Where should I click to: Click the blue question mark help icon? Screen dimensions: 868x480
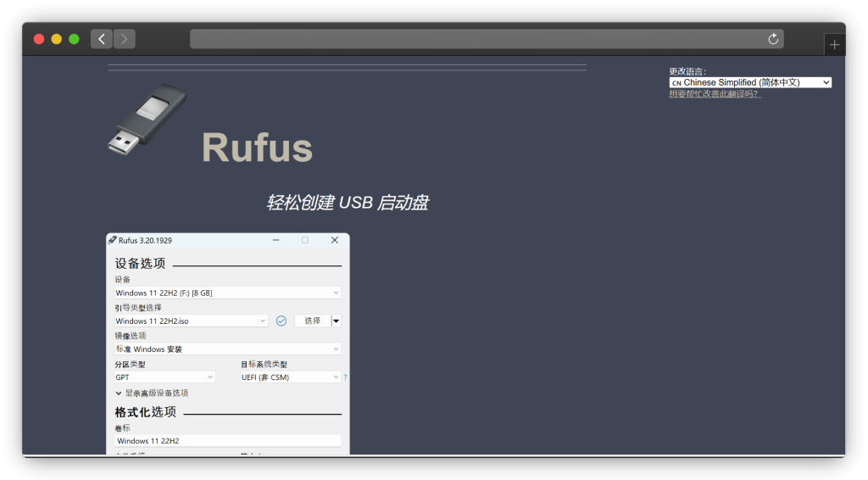click(345, 377)
